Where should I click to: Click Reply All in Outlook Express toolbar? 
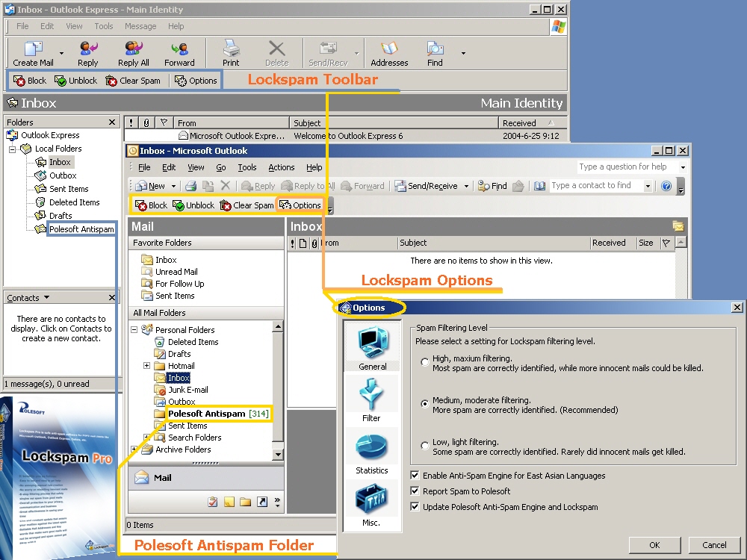point(134,53)
